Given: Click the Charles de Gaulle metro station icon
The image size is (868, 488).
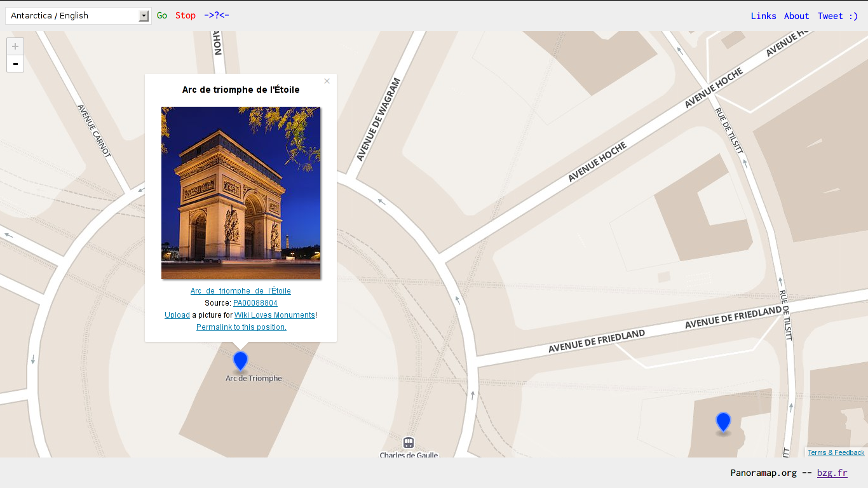Looking at the screenshot, I should pyautogui.click(x=409, y=443).
